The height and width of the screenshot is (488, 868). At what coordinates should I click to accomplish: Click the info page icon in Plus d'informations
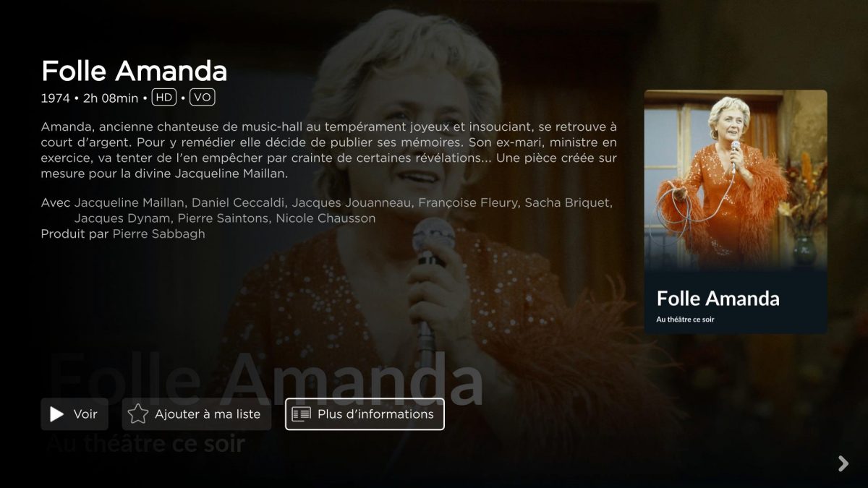coord(301,414)
